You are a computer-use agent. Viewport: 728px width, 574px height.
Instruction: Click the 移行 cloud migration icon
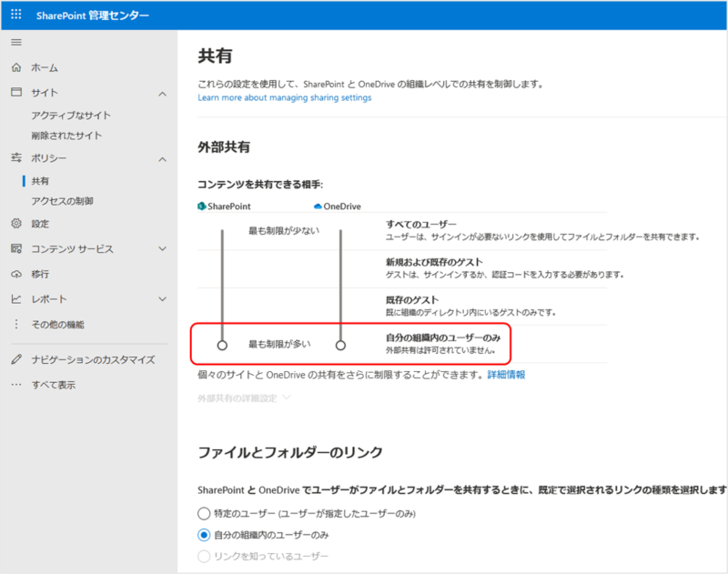click(15, 274)
